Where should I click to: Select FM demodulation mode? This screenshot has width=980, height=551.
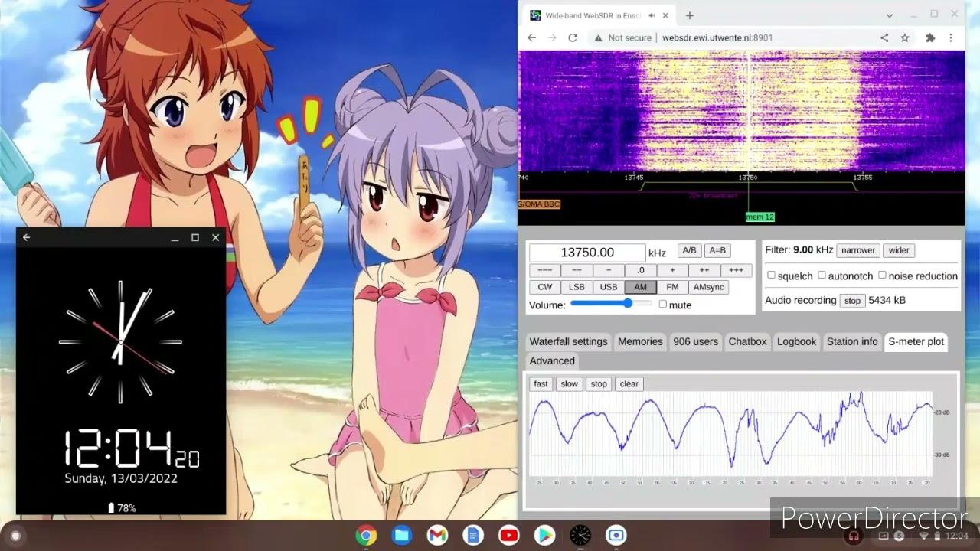click(x=672, y=287)
